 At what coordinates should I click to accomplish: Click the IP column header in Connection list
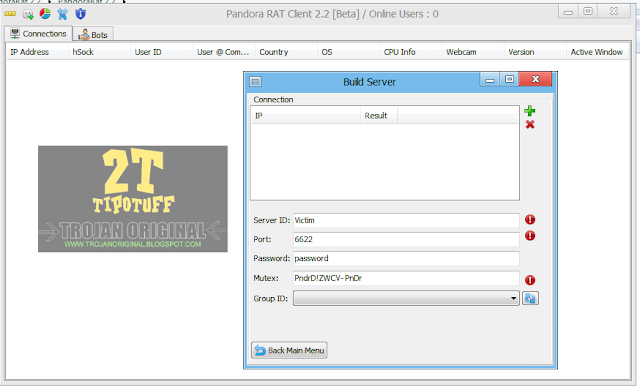coord(305,116)
